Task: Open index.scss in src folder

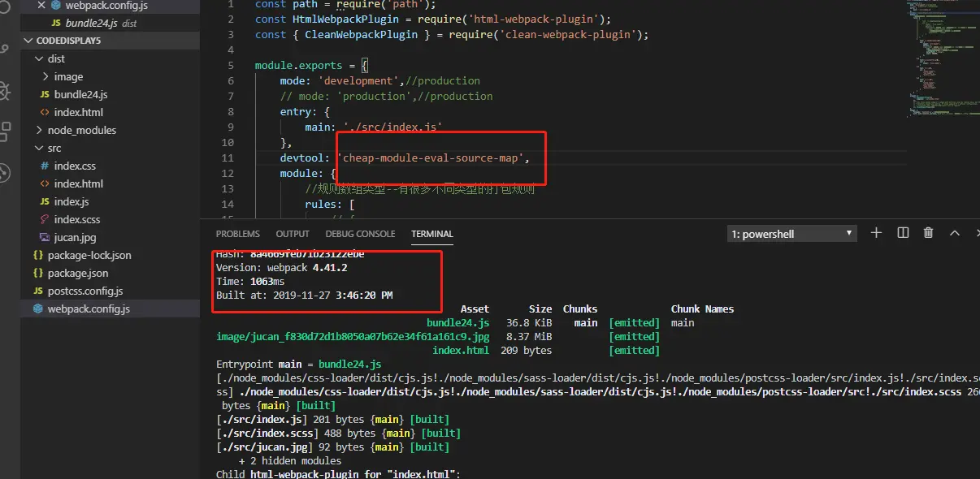Action: coord(110,219)
